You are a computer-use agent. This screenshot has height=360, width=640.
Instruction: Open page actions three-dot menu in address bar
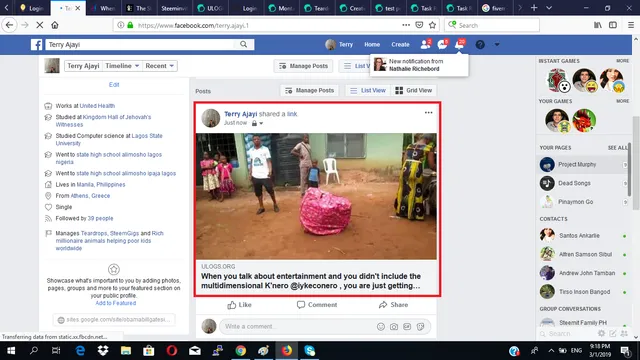pyautogui.click(x=406, y=25)
